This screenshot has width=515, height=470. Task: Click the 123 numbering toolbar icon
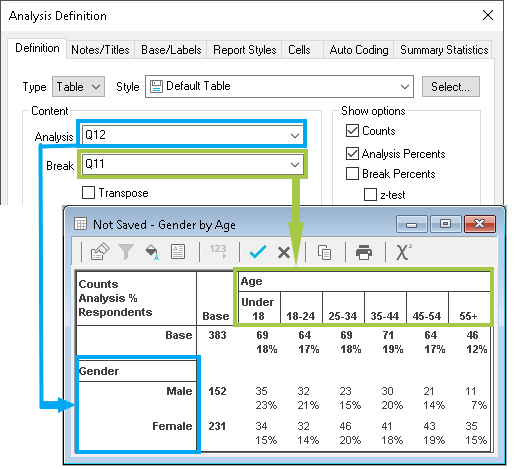(218, 251)
